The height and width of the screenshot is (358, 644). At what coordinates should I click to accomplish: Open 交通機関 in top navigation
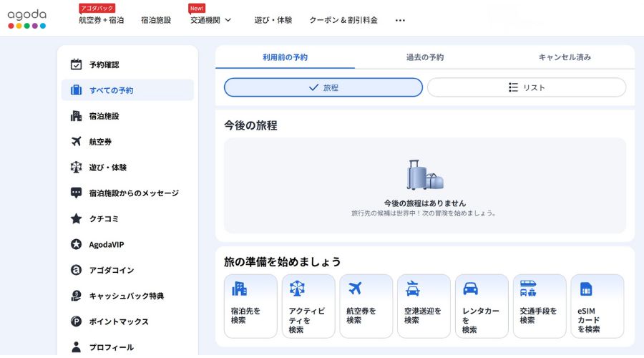pyautogui.click(x=205, y=20)
